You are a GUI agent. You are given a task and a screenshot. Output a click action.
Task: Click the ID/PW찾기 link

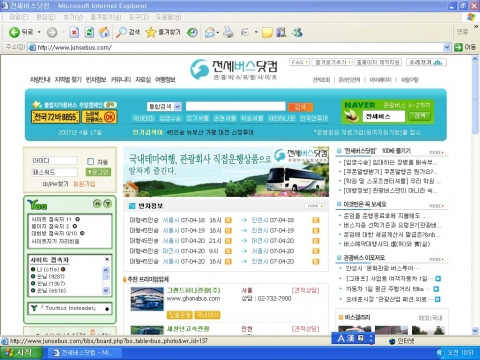coord(55,184)
